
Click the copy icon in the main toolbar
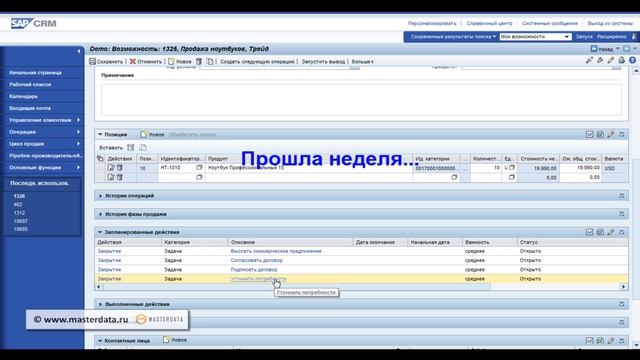coord(210,62)
